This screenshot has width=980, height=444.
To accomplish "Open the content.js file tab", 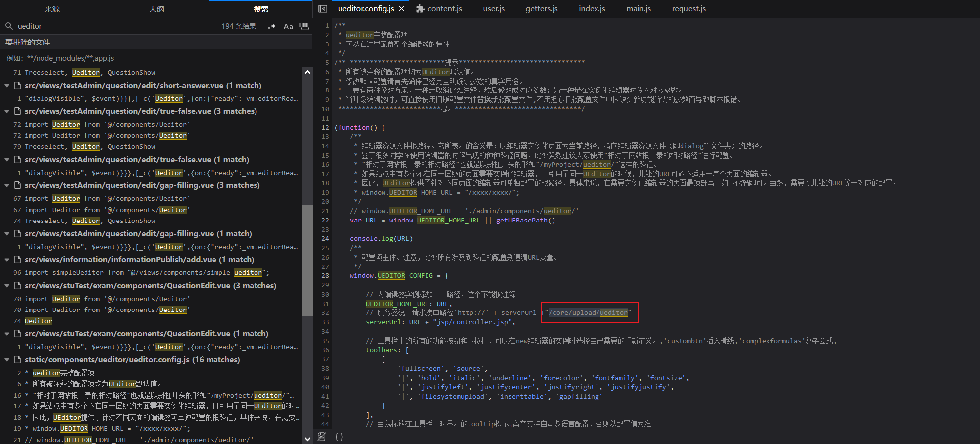I will 444,9.
